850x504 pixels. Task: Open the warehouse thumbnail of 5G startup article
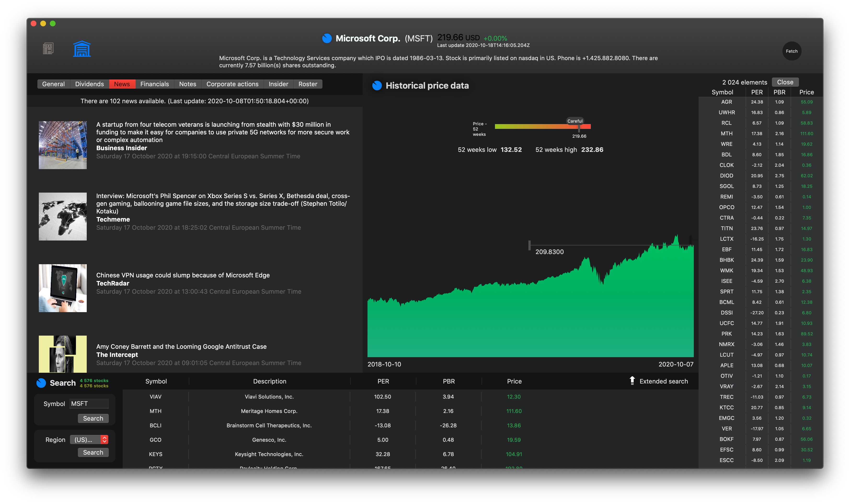pos(63,145)
